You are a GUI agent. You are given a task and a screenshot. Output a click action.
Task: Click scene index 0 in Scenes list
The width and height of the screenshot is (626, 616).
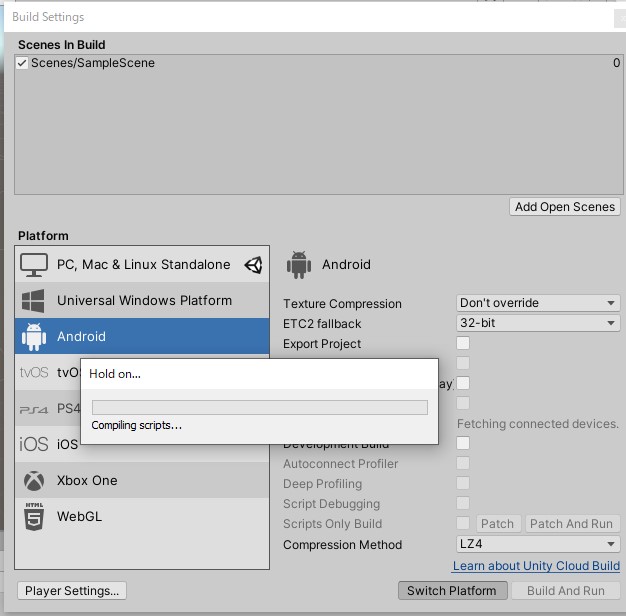(616, 63)
